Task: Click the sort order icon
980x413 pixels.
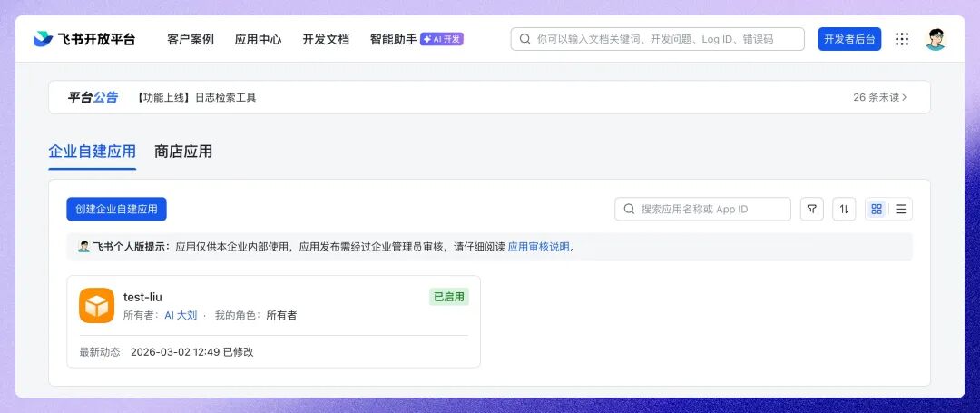Action: coord(845,210)
